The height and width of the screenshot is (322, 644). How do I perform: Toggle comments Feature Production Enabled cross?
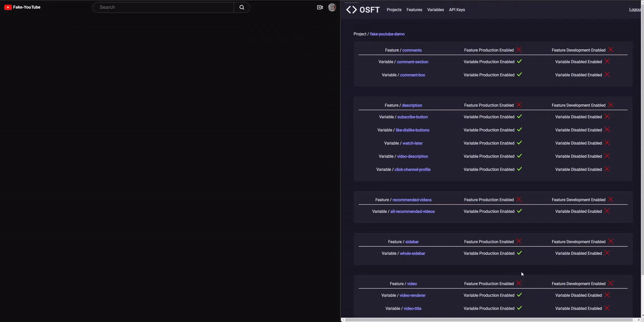(x=519, y=50)
